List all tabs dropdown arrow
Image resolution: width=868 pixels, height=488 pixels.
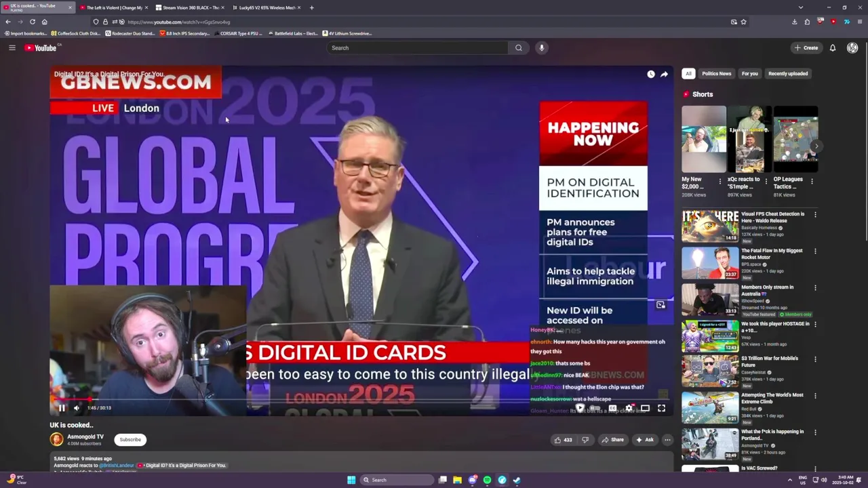[801, 7]
